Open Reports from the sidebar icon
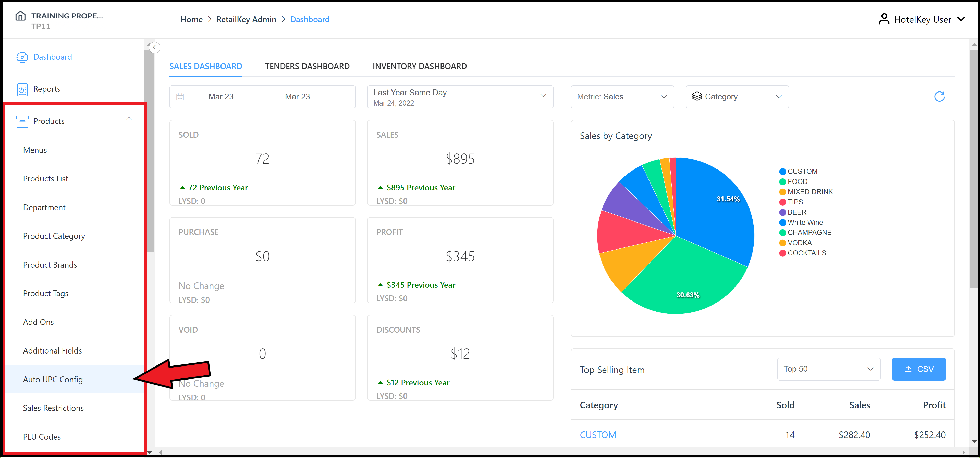Screen dimensions: 980x458 [22, 89]
